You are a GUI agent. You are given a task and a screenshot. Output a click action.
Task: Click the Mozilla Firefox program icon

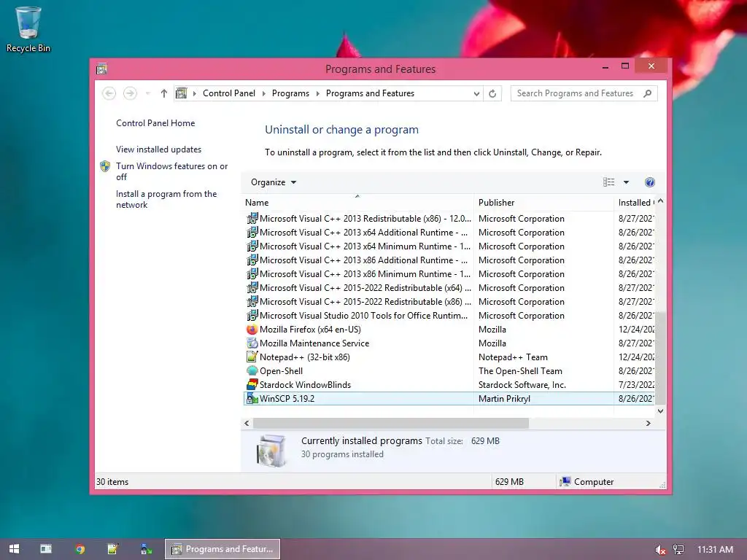click(252, 330)
